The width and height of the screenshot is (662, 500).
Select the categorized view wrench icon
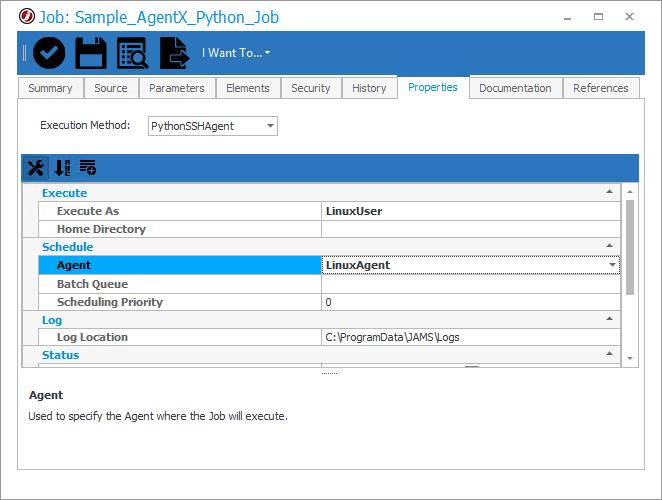tap(36, 168)
